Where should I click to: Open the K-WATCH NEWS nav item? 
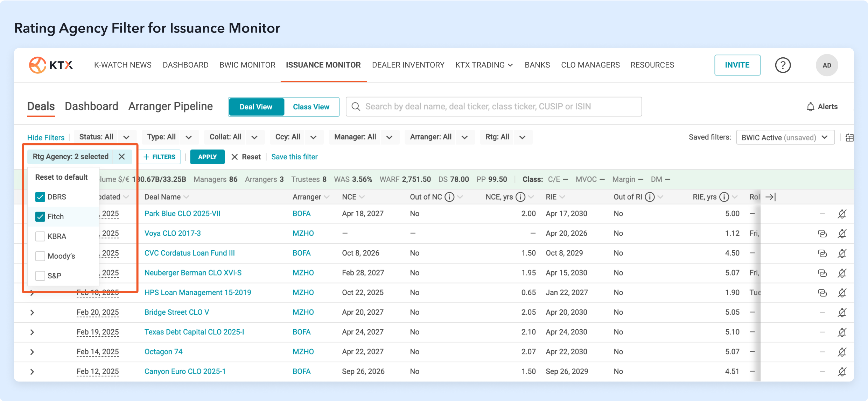click(x=123, y=65)
